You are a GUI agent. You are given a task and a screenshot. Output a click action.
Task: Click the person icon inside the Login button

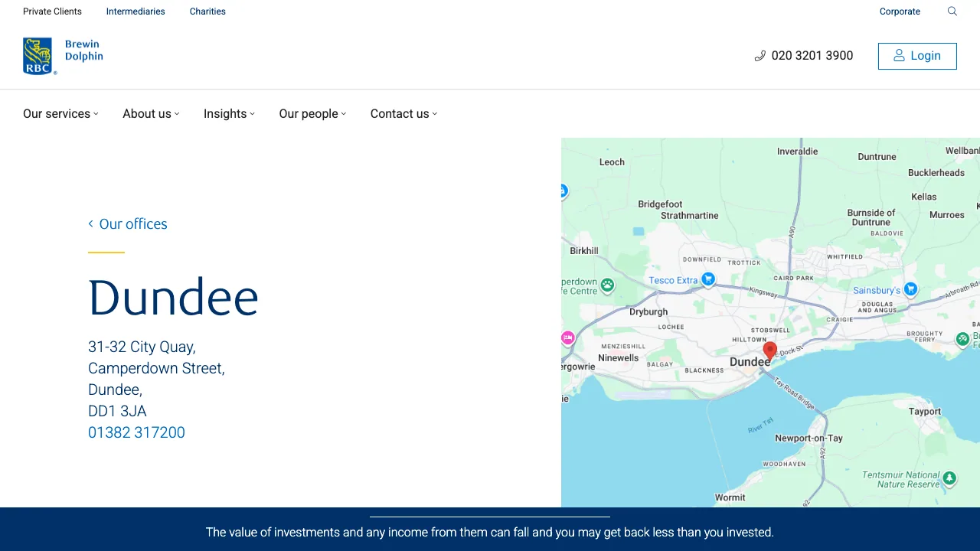pos(898,55)
